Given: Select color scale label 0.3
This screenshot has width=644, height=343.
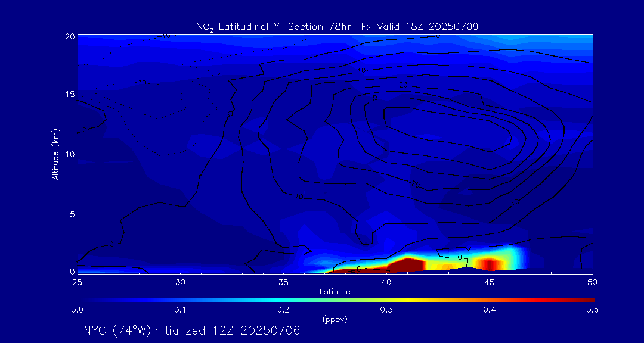Looking at the screenshot, I should (x=386, y=310).
